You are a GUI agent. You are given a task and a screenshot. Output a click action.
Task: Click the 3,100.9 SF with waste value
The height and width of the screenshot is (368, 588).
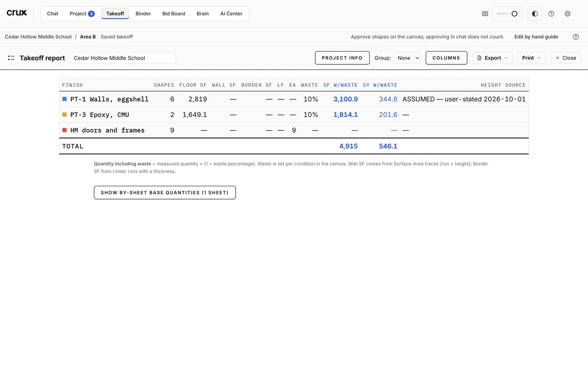(345, 99)
